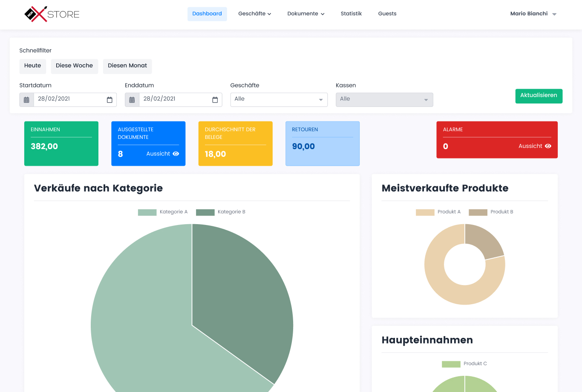Apply the Diese Woche quick filter
The image size is (582, 392).
click(75, 66)
